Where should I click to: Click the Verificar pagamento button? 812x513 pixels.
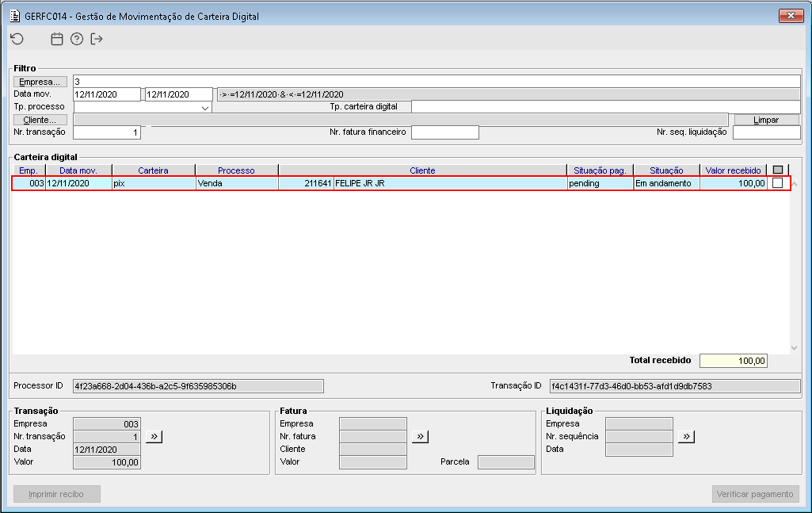755,494
